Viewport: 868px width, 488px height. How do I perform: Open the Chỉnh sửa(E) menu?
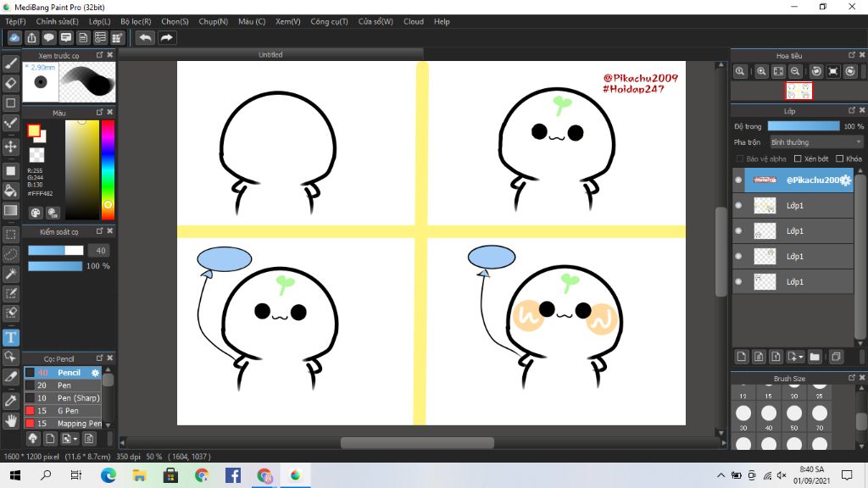pos(57,21)
